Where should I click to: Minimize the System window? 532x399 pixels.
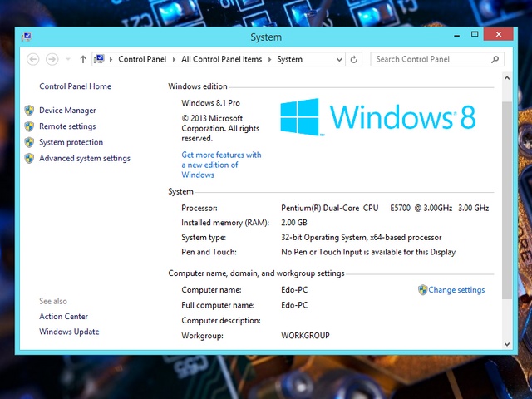457,35
